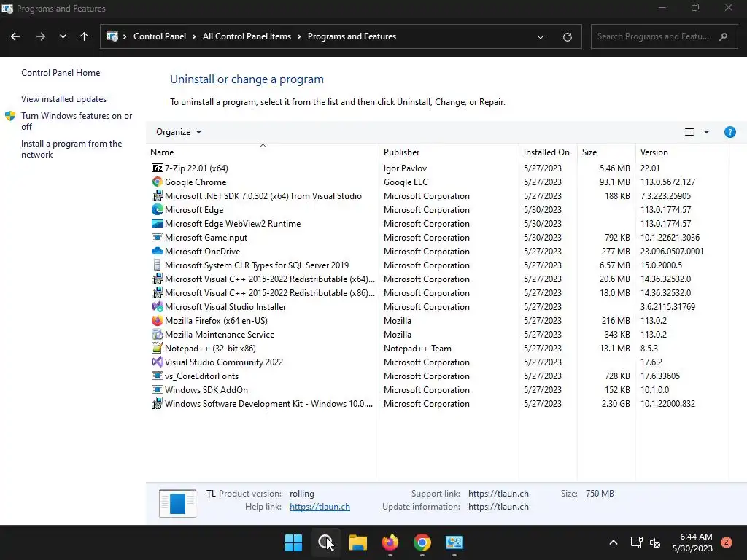Image resolution: width=747 pixels, height=560 pixels.
Task: Open the Organize dropdown menu
Action: pyautogui.click(x=179, y=132)
